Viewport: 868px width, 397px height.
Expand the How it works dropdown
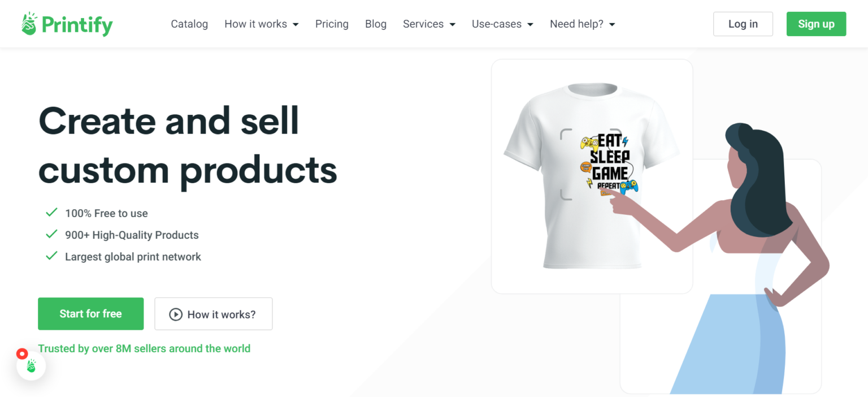[261, 24]
